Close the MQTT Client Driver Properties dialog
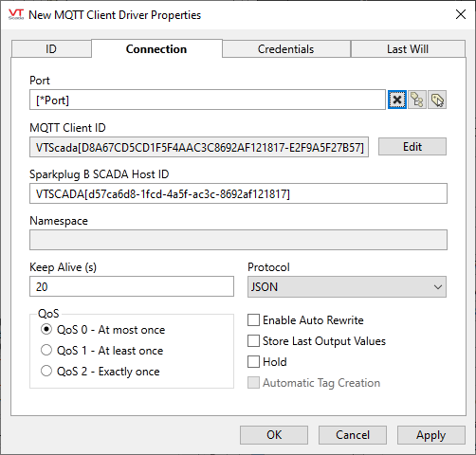476x455 pixels. [461, 14]
